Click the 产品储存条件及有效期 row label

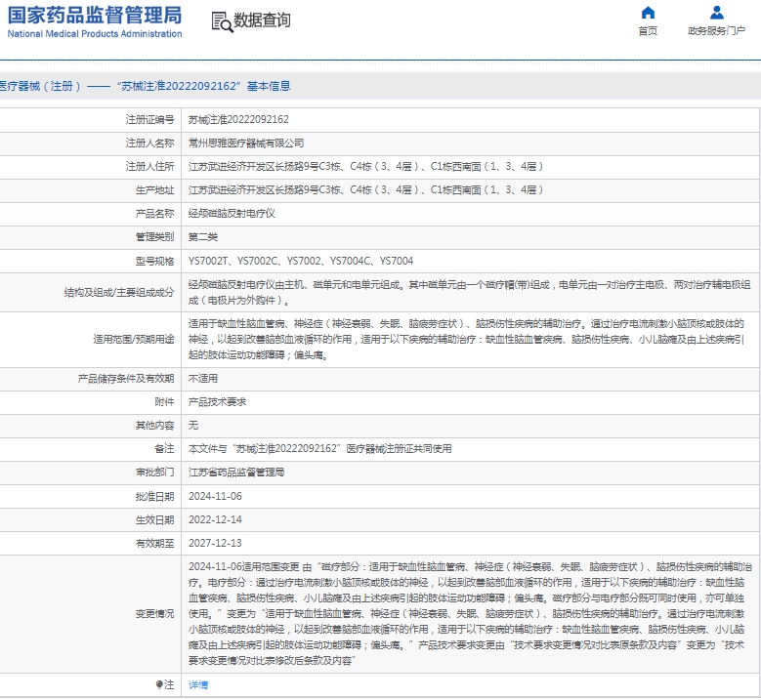pyautogui.click(x=126, y=379)
